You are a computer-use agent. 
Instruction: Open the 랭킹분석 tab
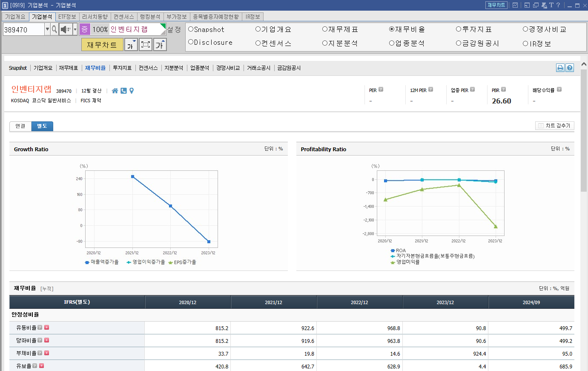tap(150, 17)
